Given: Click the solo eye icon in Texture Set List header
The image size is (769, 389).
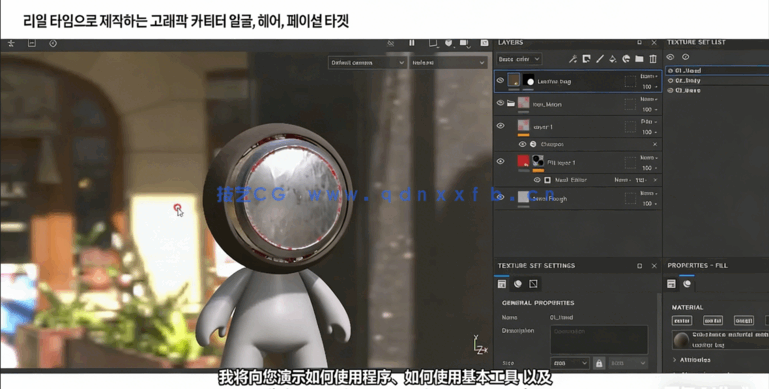Looking at the screenshot, I should click(x=670, y=57).
